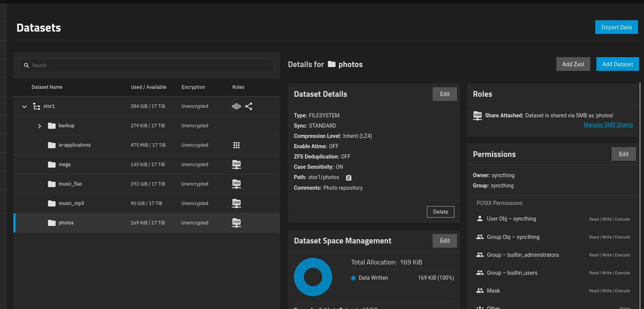
Task: Select the mega dataset row
Action: (147, 165)
